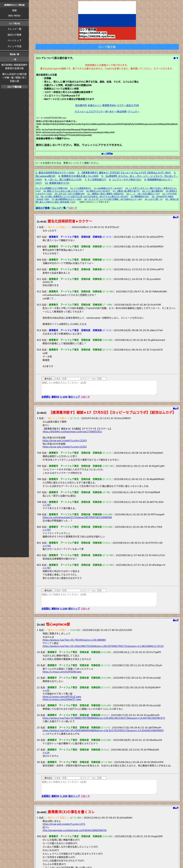Click ▼ icon of 匿名化技術研究省 thread
183x868 pixels.
(x=178, y=217)
